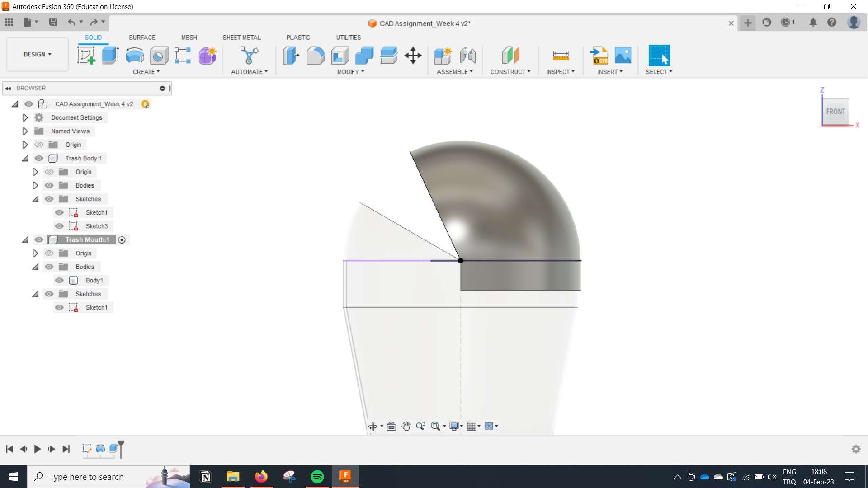Image resolution: width=868 pixels, height=488 pixels.
Task: Switch to the UTILITIES tab
Action: pyautogui.click(x=348, y=38)
